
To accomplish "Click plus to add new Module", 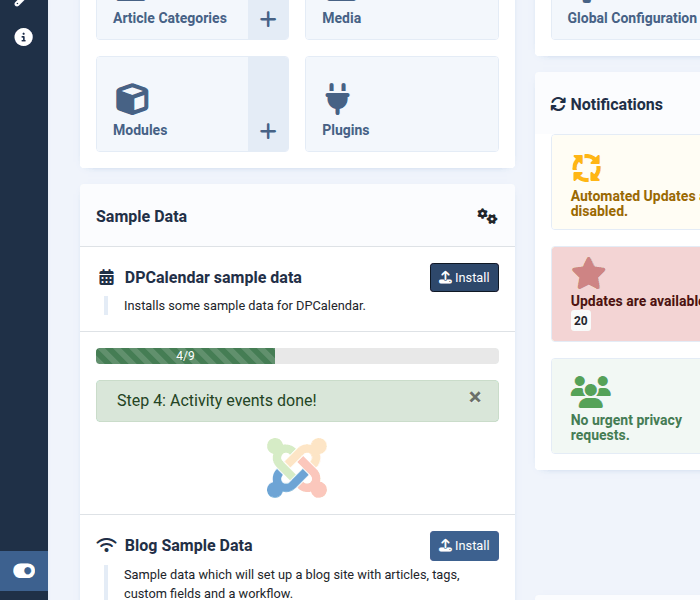I will (x=268, y=131).
